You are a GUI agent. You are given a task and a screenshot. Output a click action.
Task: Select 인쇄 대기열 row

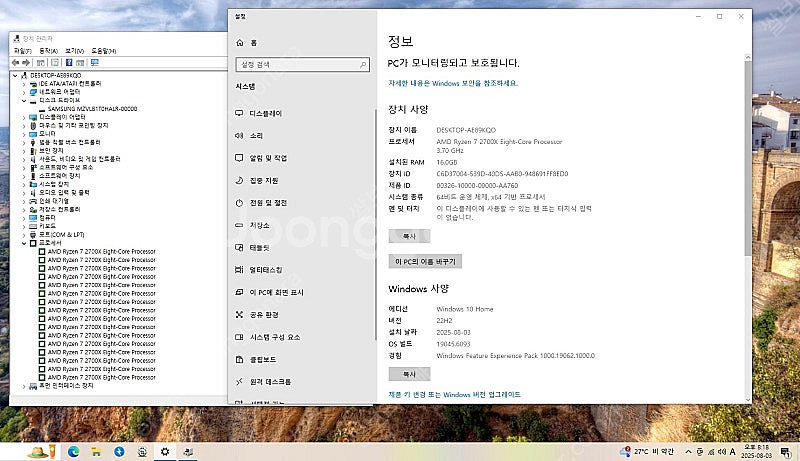54,201
